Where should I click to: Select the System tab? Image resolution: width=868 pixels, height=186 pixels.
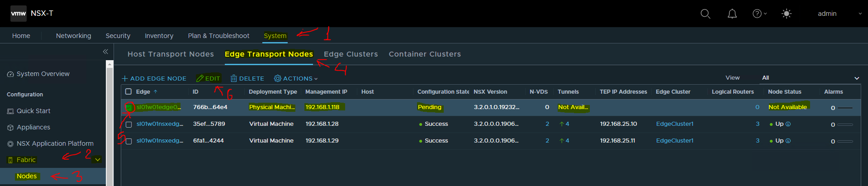275,36
